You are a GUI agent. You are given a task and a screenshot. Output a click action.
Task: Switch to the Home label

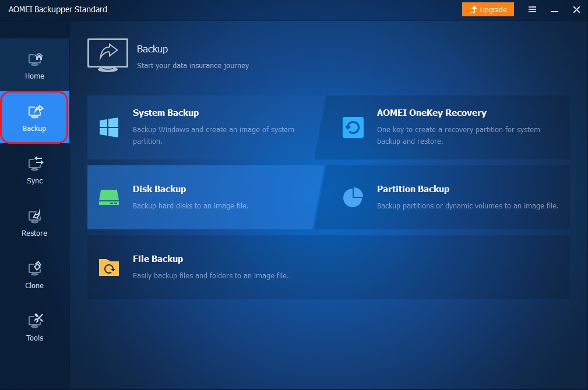click(x=34, y=76)
